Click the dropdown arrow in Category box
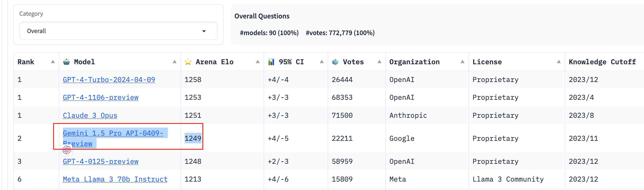644x190 pixels. [x=204, y=31]
